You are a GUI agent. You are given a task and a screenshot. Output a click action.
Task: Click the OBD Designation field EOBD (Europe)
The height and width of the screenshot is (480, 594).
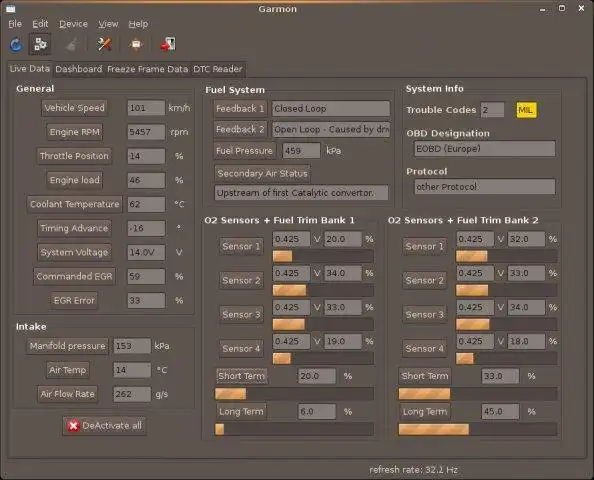click(x=485, y=149)
